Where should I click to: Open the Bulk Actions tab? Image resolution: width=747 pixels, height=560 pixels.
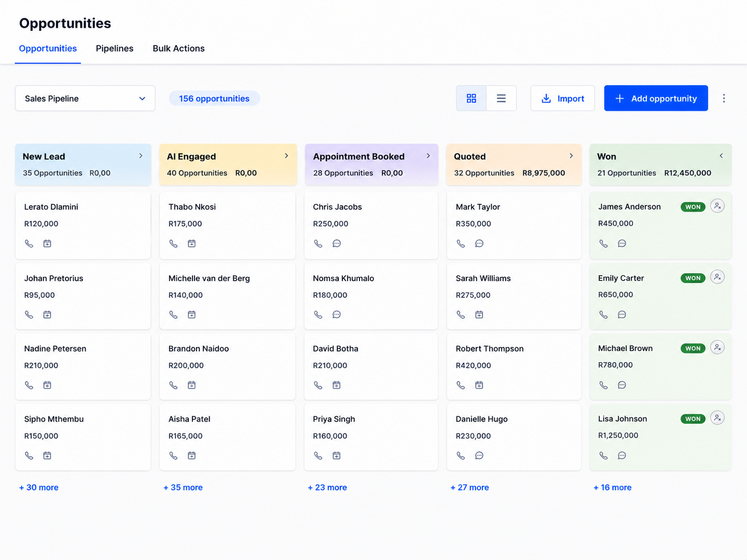click(178, 48)
